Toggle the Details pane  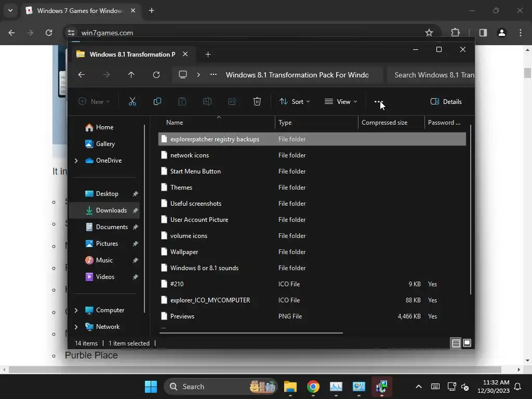click(x=446, y=101)
